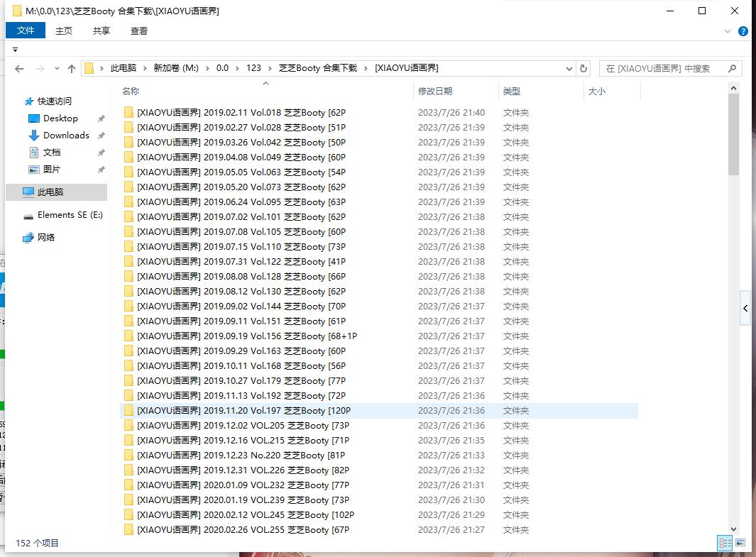Collapse the preview pane side arrow
The height and width of the screenshot is (557, 756).
745,309
